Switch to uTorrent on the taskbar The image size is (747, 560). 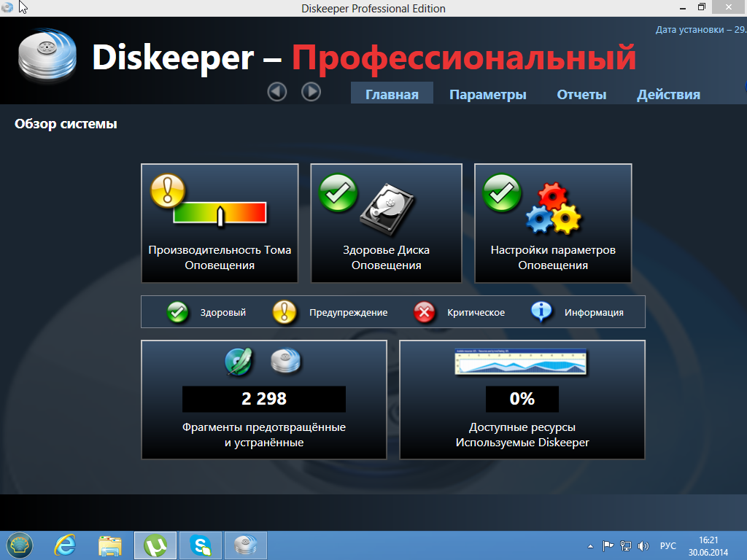pyautogui.click(x=155, y=545)
